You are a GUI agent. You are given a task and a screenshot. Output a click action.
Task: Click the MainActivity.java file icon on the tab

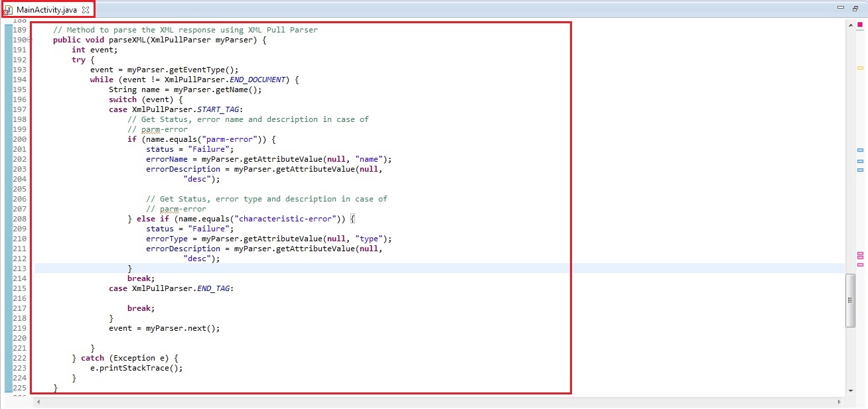click(9, 10)
